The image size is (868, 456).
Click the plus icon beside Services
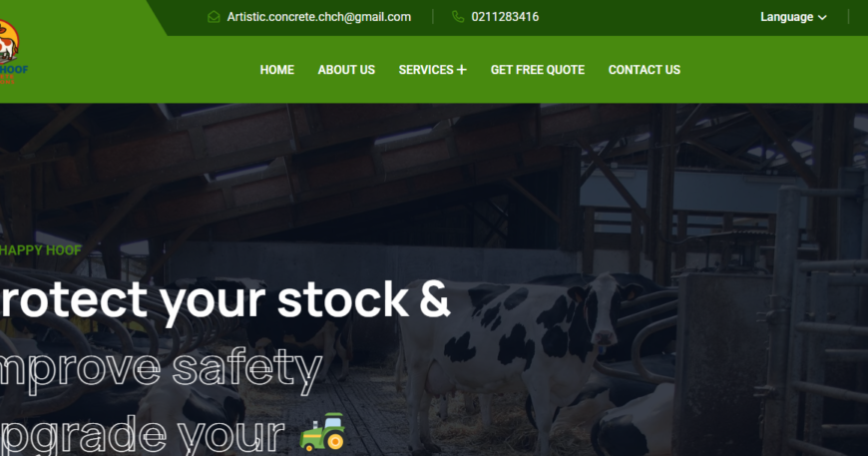click(462, 70)
